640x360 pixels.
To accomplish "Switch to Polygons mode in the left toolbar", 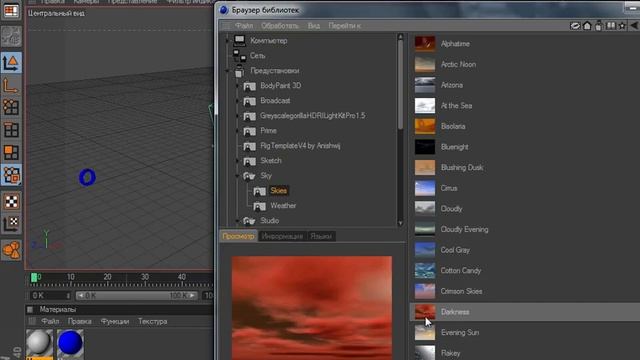I will [x=11, y=152].
